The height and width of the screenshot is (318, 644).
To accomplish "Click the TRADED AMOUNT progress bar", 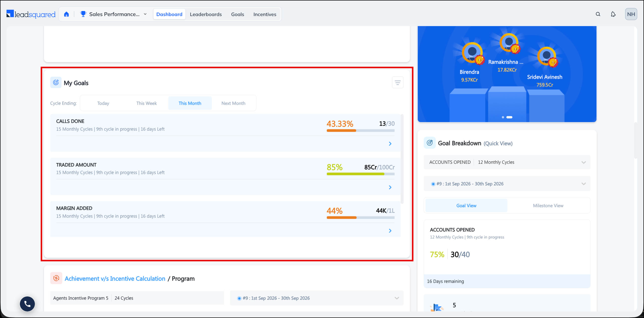I will (360, 174).
